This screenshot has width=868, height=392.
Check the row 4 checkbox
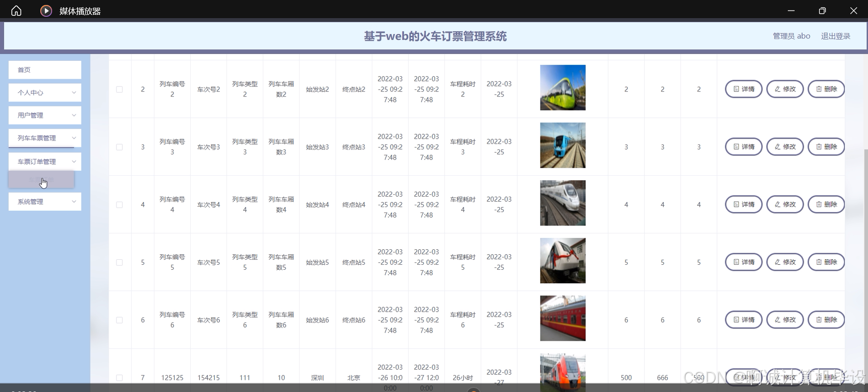120,205
